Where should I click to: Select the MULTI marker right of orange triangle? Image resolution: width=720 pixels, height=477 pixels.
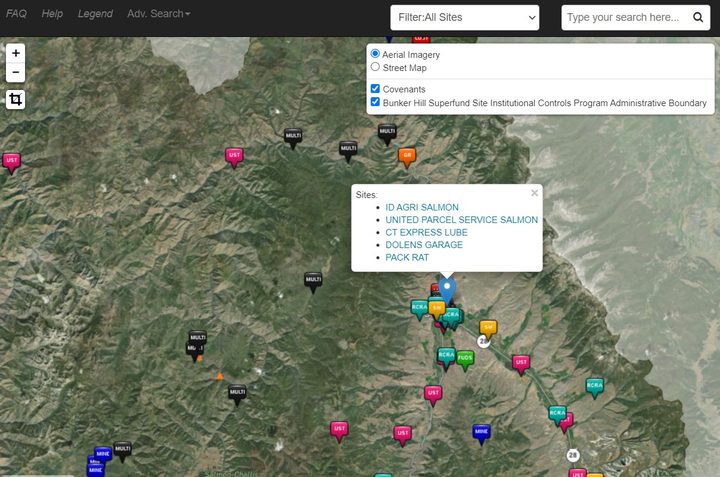point(237,395)
